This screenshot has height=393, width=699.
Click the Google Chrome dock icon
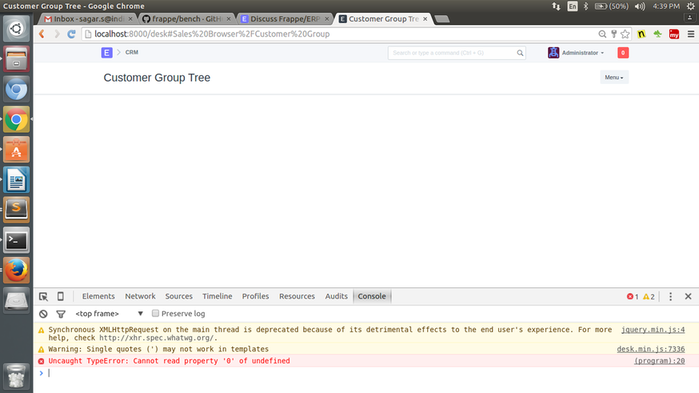pyautogui.click(x=16, y=119)
